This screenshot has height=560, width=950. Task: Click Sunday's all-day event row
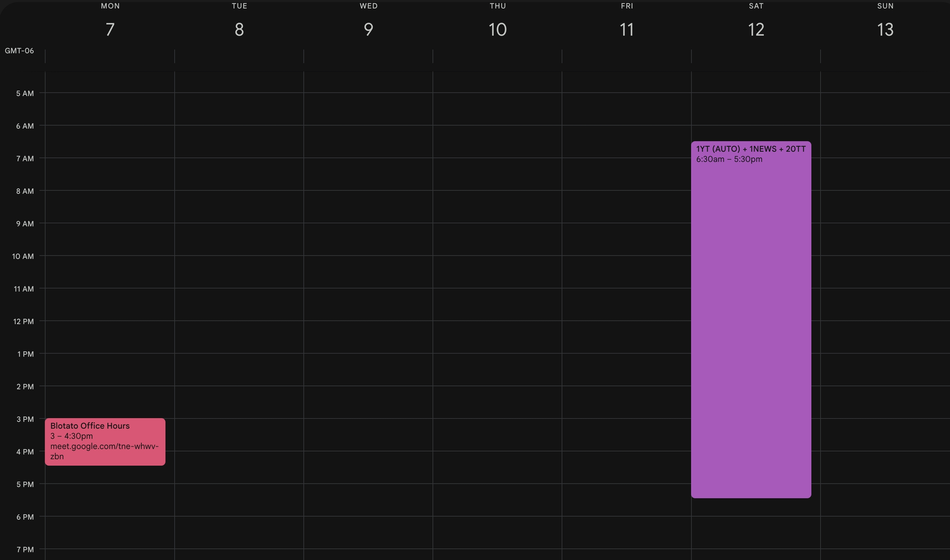pyautogui.click(x=885, y=56)
